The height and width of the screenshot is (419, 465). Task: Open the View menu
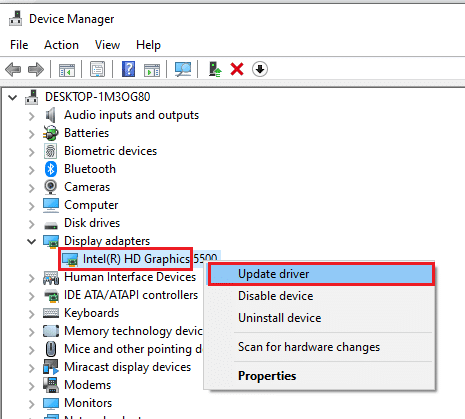coord(107,45)
